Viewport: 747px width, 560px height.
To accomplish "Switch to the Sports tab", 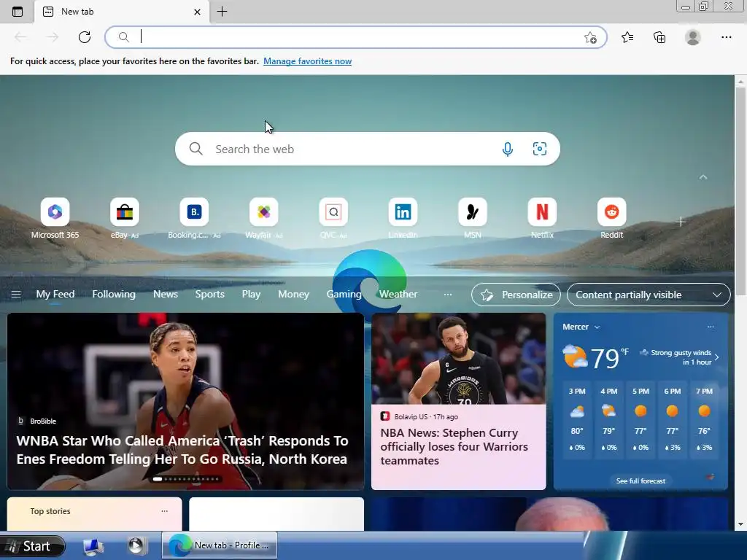I will tap(209, 295).
